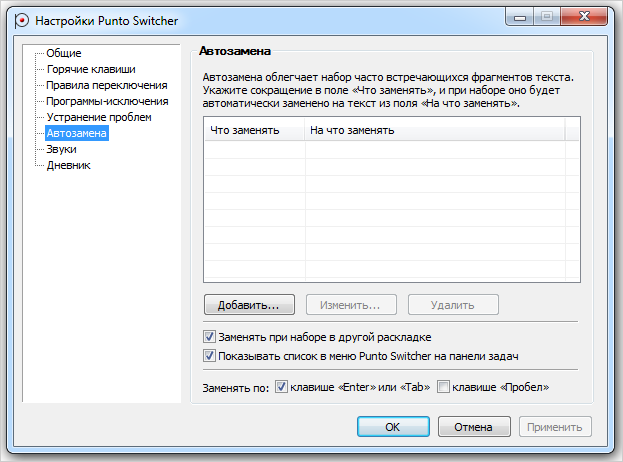Select the Автозамена tree item
Screen dimensions: 623x462
click(77, 133)
